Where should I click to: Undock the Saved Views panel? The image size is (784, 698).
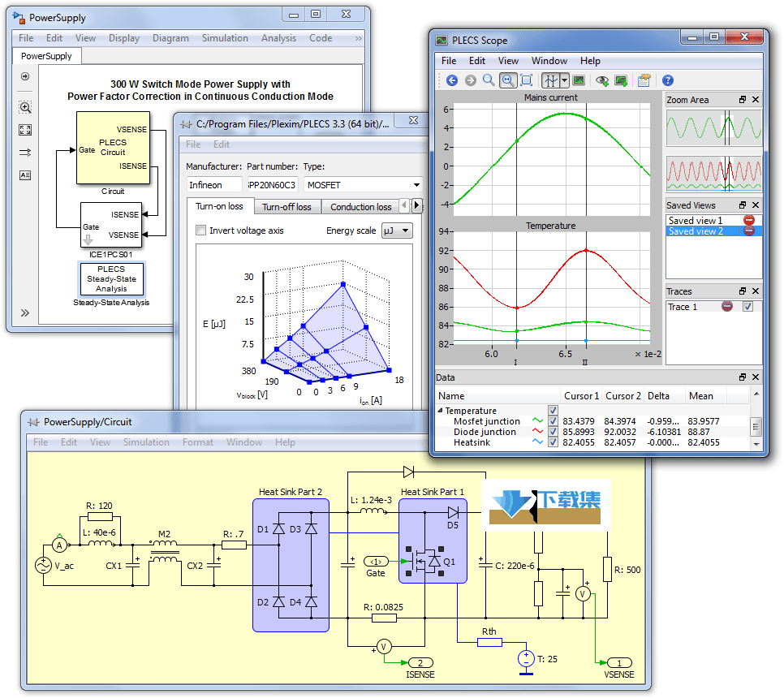pos(743,205)
